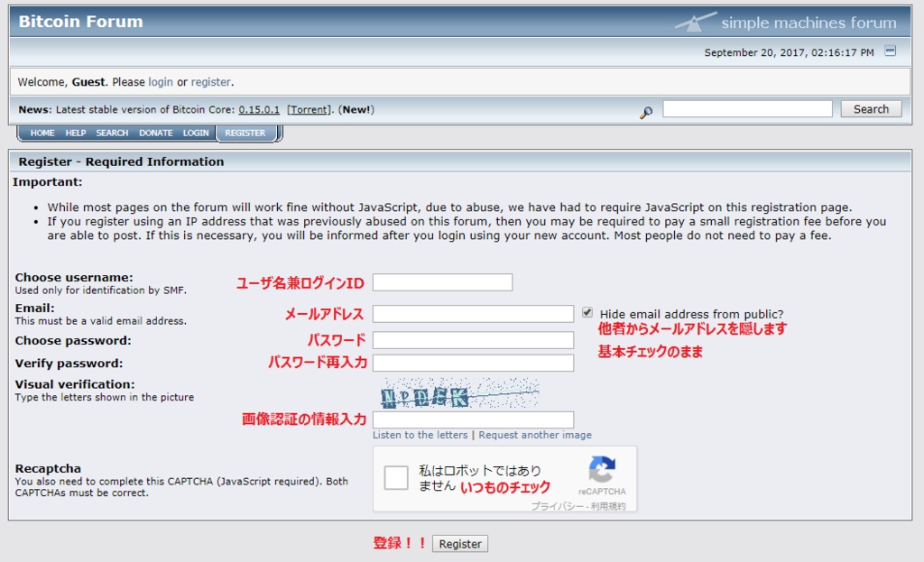Viewport: 924px width, 562px height.
Task: Collapse the header with the minus icon
Action: point(891,51)
